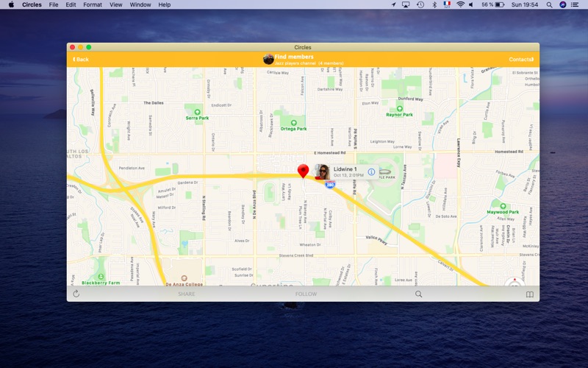Open the Edit menu
Image resolution: width=588 pixels, height=368 pixels.
click(x=71, y=4)
